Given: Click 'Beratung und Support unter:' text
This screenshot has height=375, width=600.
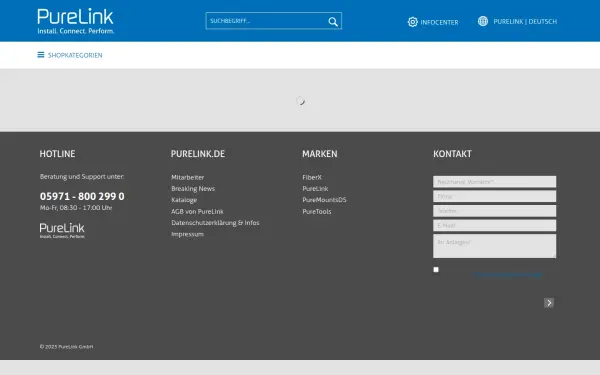Looking at the screenshot, I should coord(82,176).
